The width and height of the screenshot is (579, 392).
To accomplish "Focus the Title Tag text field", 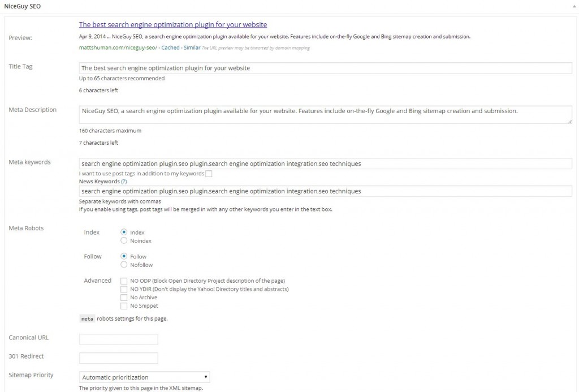I will 325,68.
